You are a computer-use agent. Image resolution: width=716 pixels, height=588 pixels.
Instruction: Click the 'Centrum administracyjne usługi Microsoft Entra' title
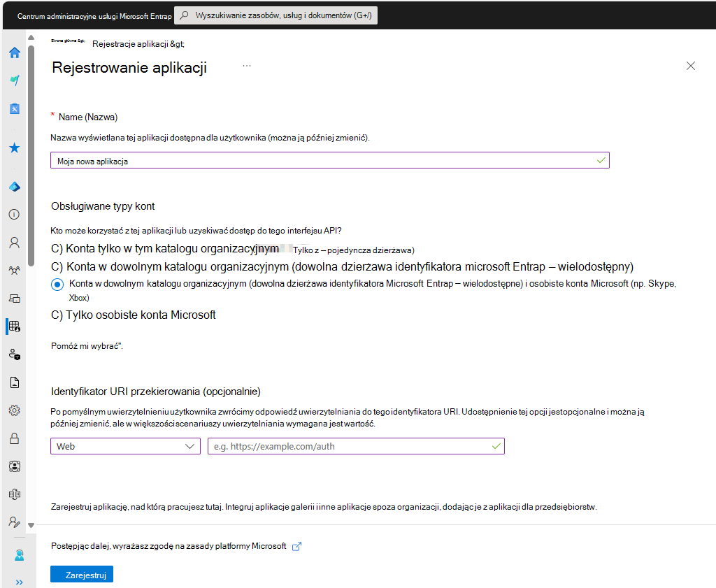[94, 16]
